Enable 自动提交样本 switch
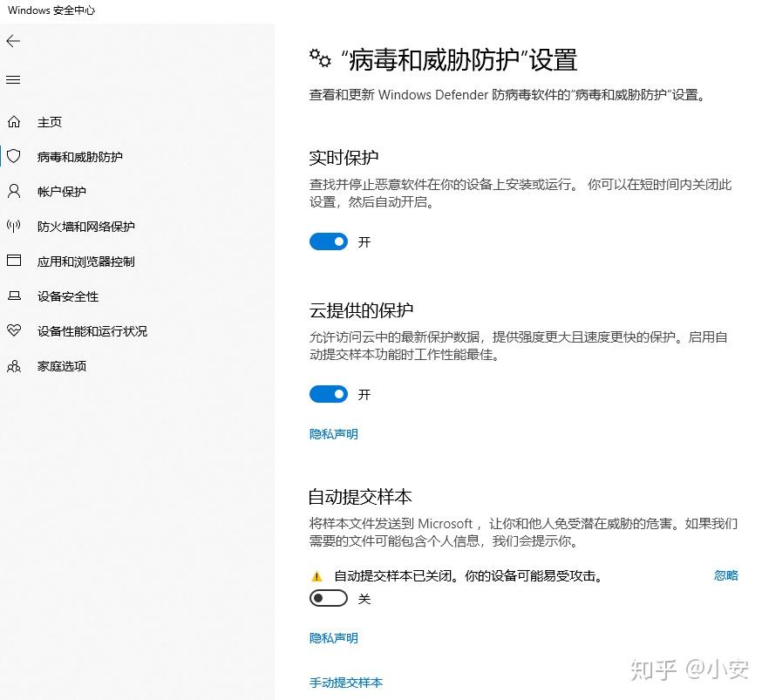Screen dimensions: 769x700 coord(329,598)
